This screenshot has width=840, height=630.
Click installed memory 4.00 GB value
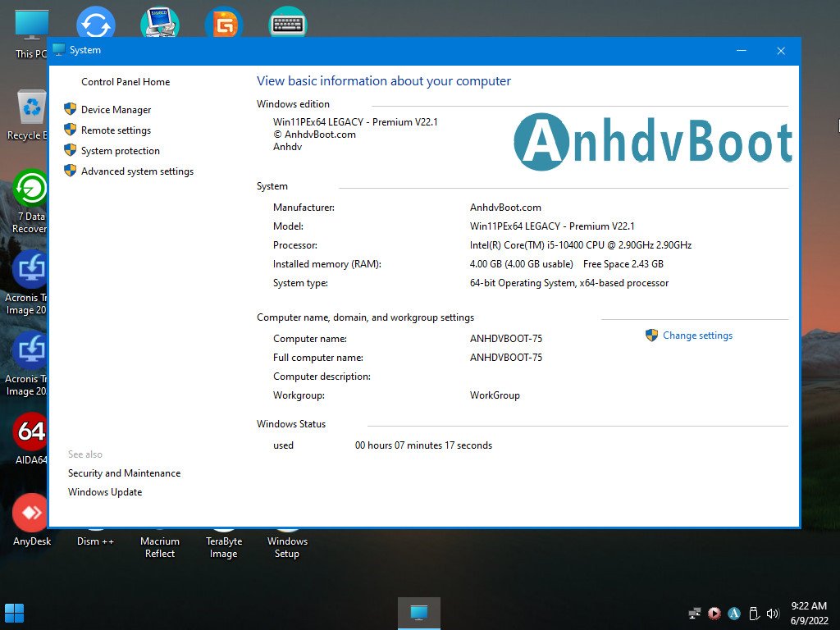coord(521,264)
